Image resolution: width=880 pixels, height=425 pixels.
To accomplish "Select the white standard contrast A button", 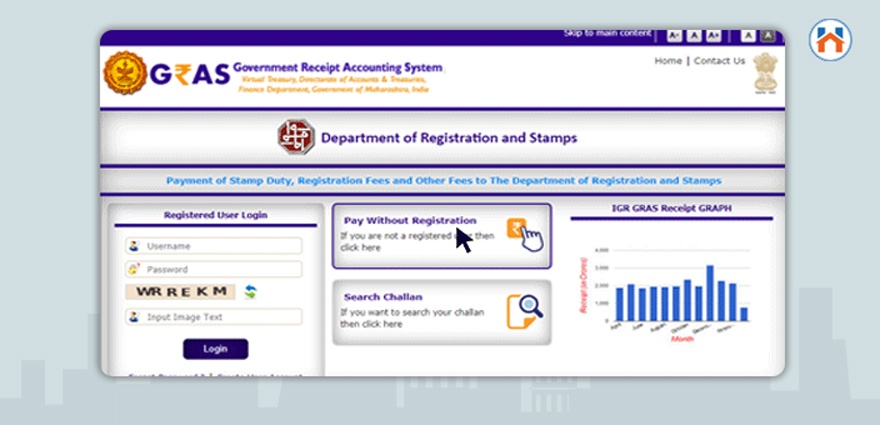I will tap(748, 36).
